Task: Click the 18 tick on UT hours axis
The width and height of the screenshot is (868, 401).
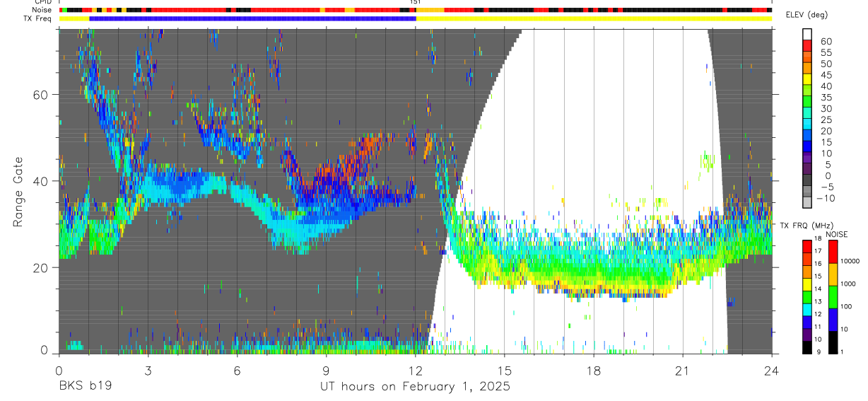Action: tap(594, 370)
